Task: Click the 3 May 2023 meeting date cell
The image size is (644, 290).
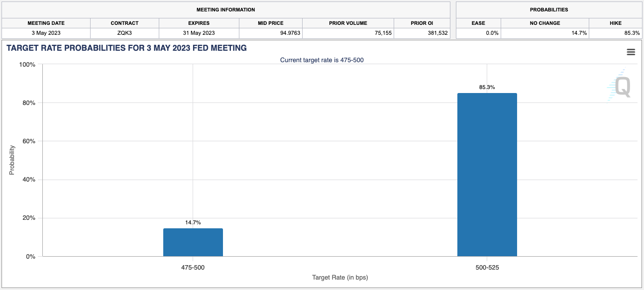Action: 46,33
